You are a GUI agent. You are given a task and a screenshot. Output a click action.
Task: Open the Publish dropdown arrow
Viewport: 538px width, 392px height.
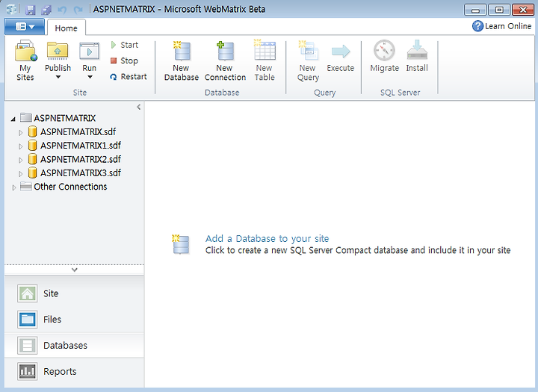pos(58,77)
